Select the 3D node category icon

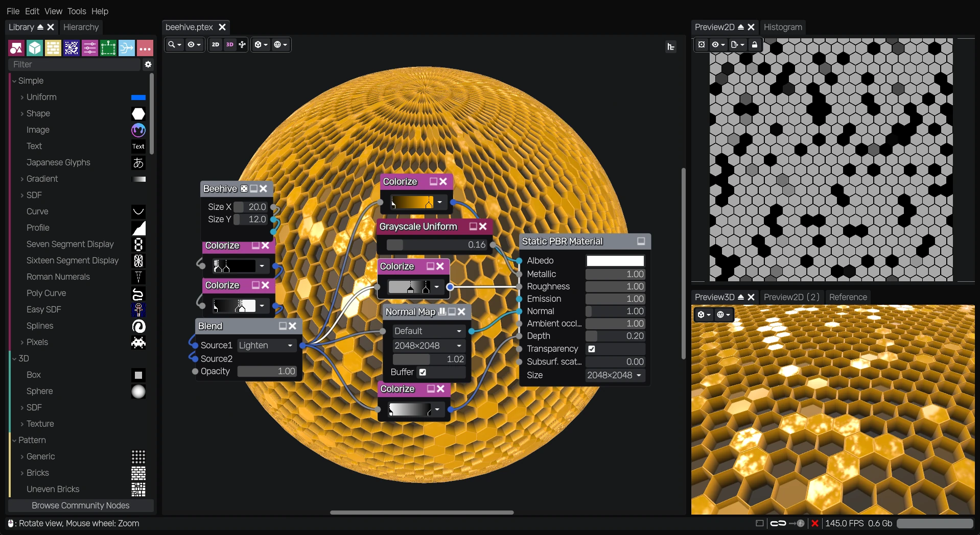coord(35,47)
